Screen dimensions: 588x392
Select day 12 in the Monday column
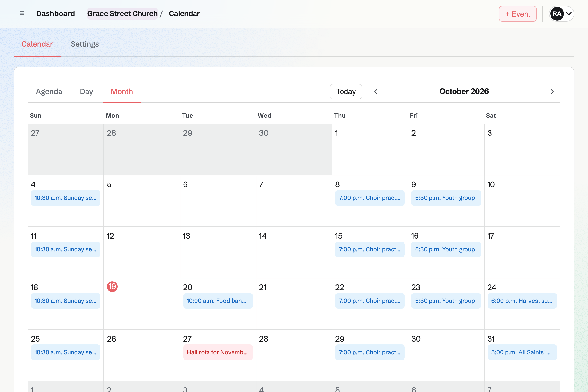pyautogui.click(x=110, y=236)
